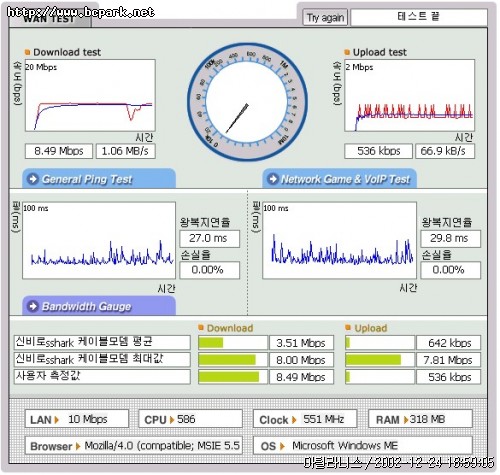Click the general ping latency graph
Image resolution: width=500 pixels, height=475 pixels.
coord(99,240)
